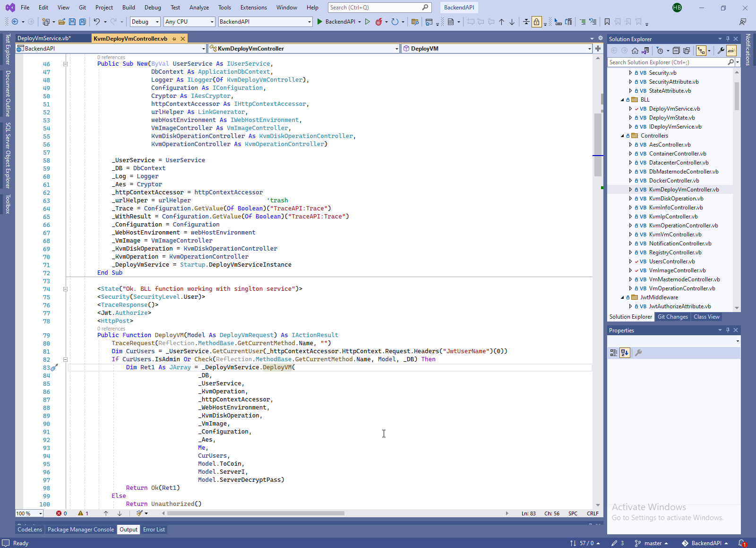Click the bookmark icon in toolbar

pos(607,22)
